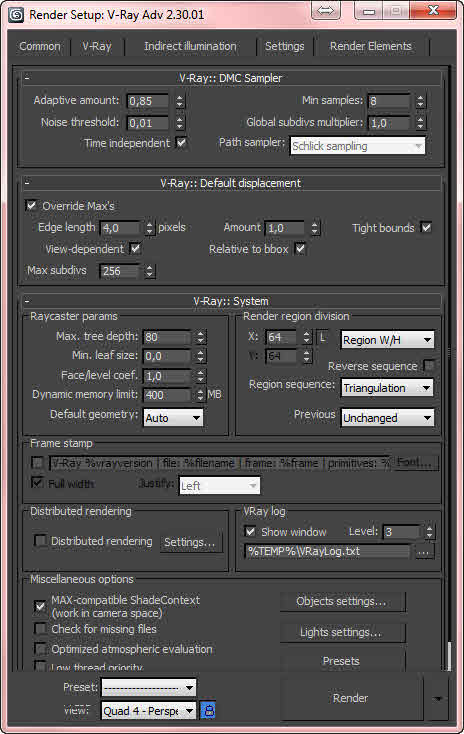Open the render mode arrow beside Render

tap(437, 698)
